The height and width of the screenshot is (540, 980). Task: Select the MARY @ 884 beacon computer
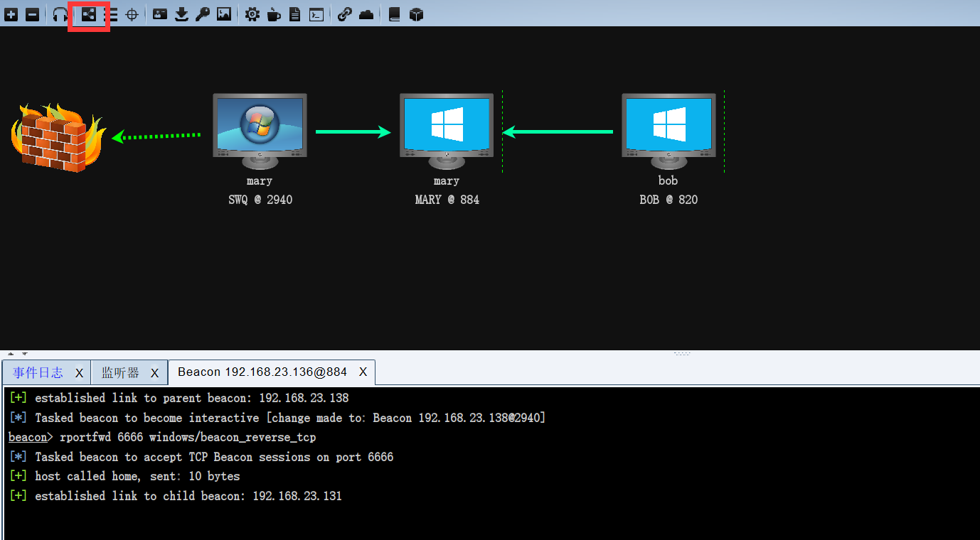tap(447, 131)
